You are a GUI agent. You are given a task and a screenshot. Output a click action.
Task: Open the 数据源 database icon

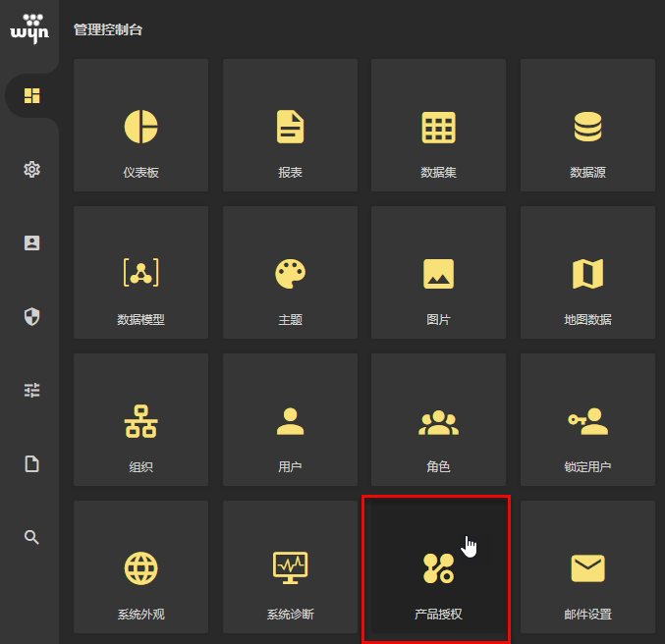[x=587, y=127]
